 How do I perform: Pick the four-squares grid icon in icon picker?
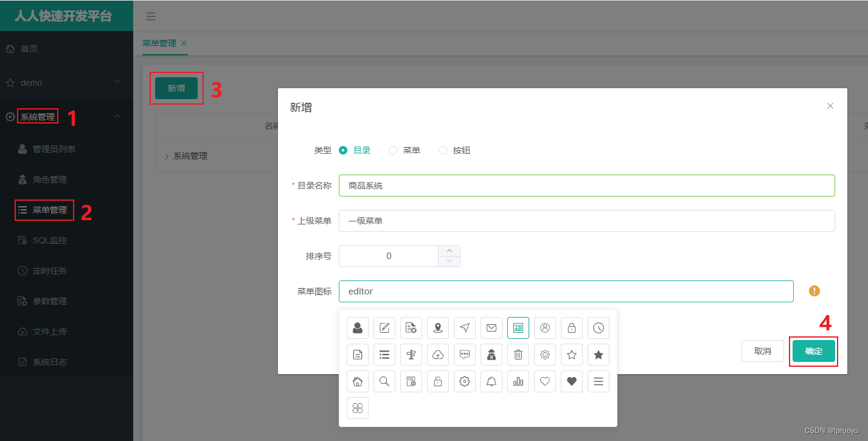tap(358, 408)
